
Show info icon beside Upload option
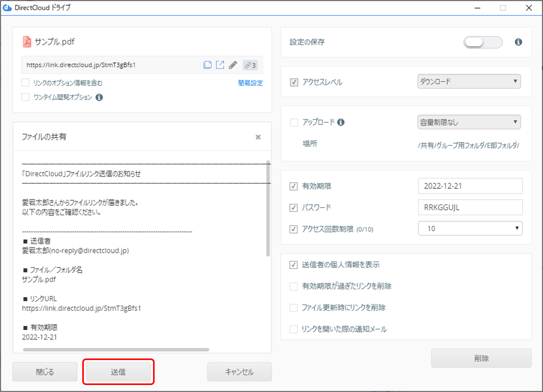(341, 122)
